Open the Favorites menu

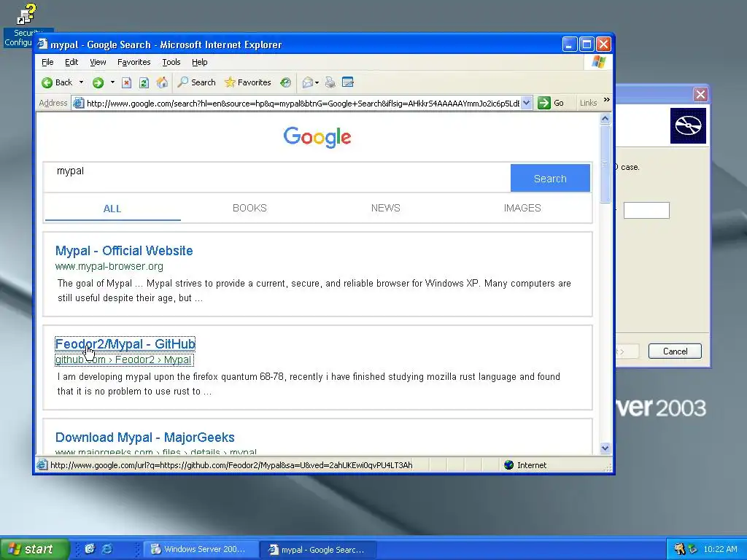click(134, 62)
